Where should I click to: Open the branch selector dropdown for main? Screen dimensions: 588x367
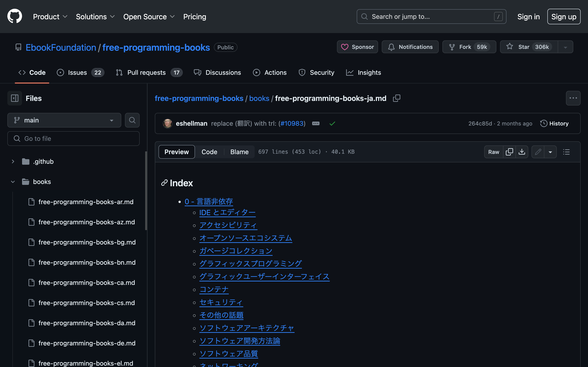click(64, 120)
